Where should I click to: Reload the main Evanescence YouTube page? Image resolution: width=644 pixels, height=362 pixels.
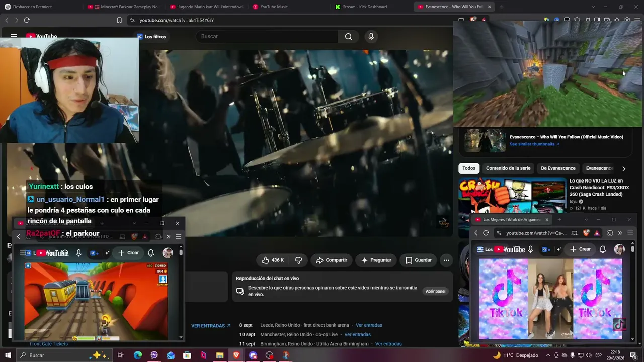pos(27,20)
